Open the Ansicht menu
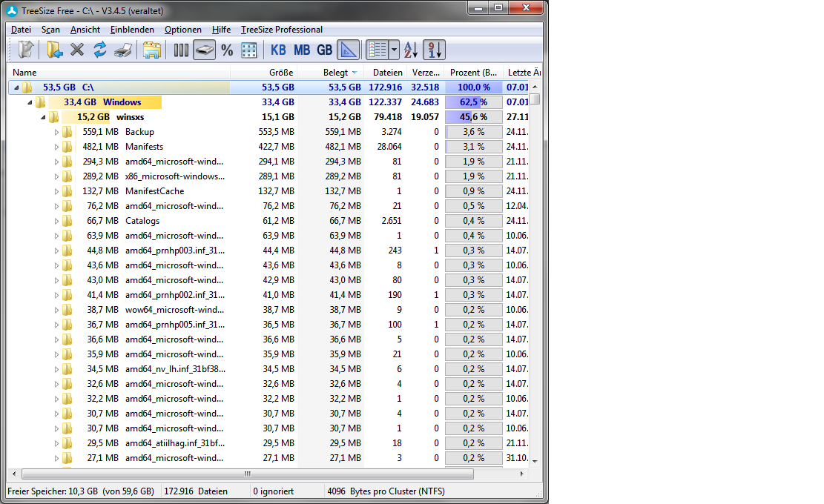Viewport: 824px width, 504px height. pyautogui.click(x=85, y=30)
